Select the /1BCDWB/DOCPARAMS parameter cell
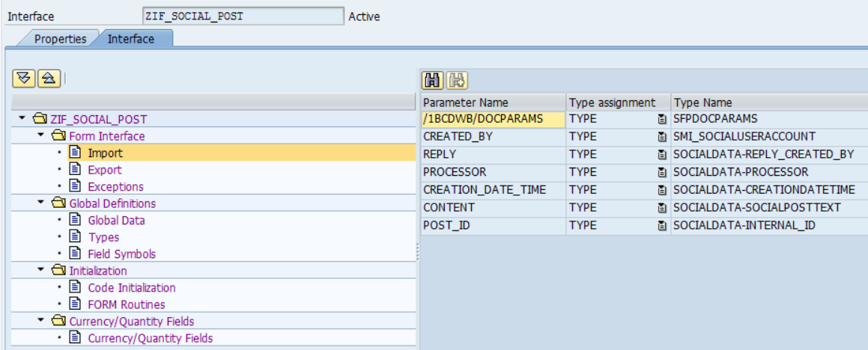 493,119
